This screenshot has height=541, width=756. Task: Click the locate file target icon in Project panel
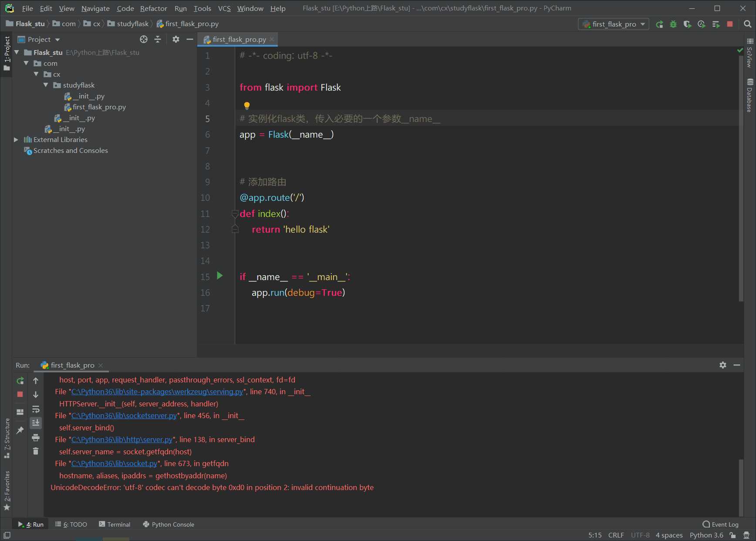click(144, 39)
